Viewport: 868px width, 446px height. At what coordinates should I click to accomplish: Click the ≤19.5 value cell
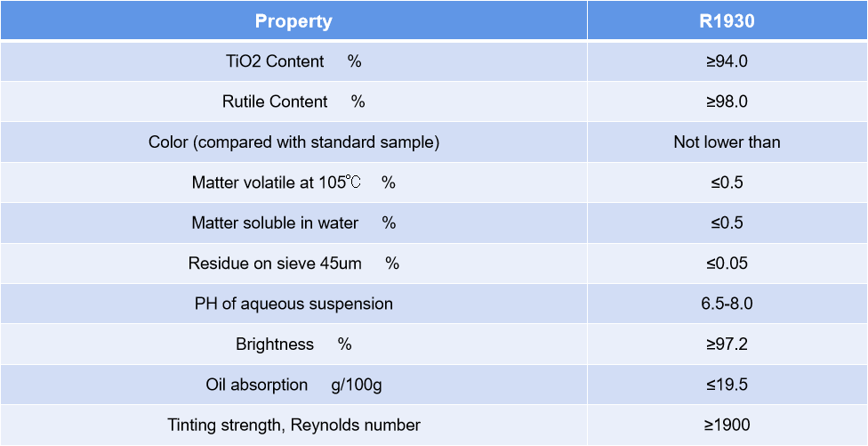(x=727, y=385)
